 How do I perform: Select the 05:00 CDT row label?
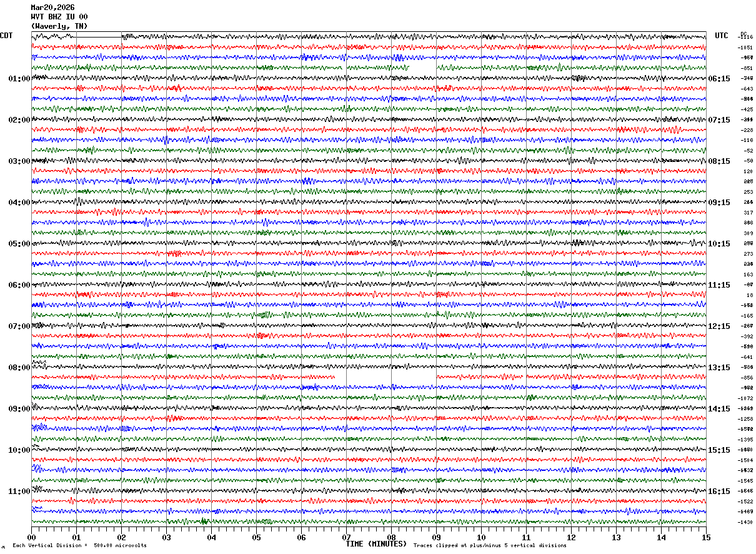pos(19,244)
